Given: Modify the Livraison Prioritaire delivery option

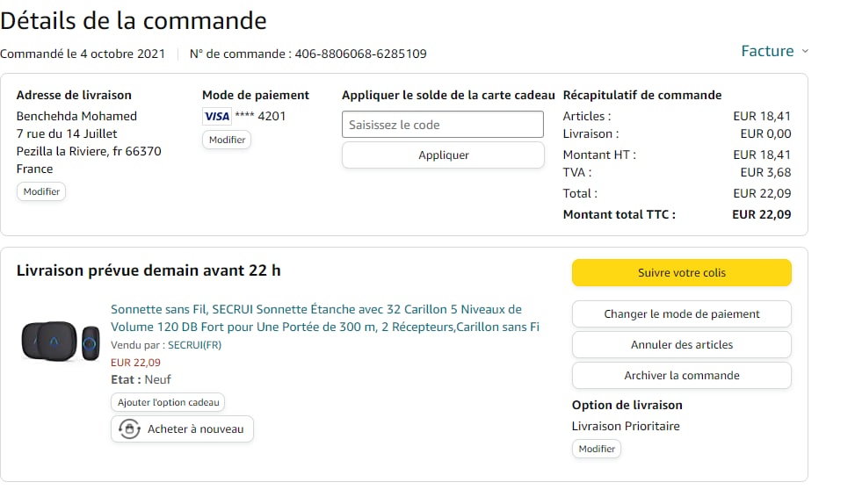Looking at the screenshot, I should 597,449.
